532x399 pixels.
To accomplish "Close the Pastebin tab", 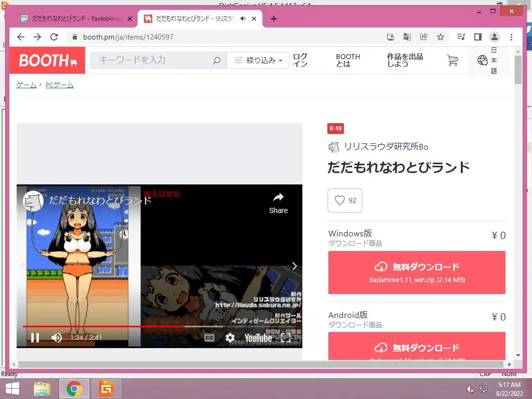I will pos(129,19).
